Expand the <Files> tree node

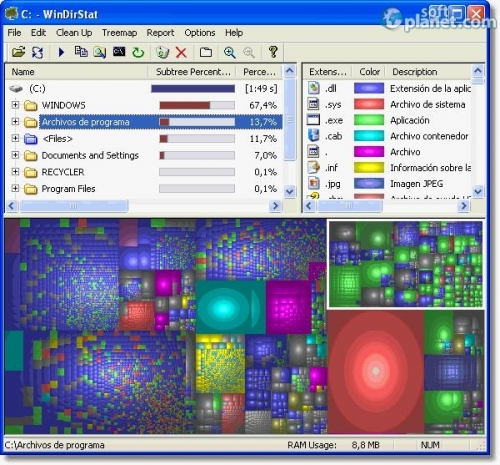point(15,138)
